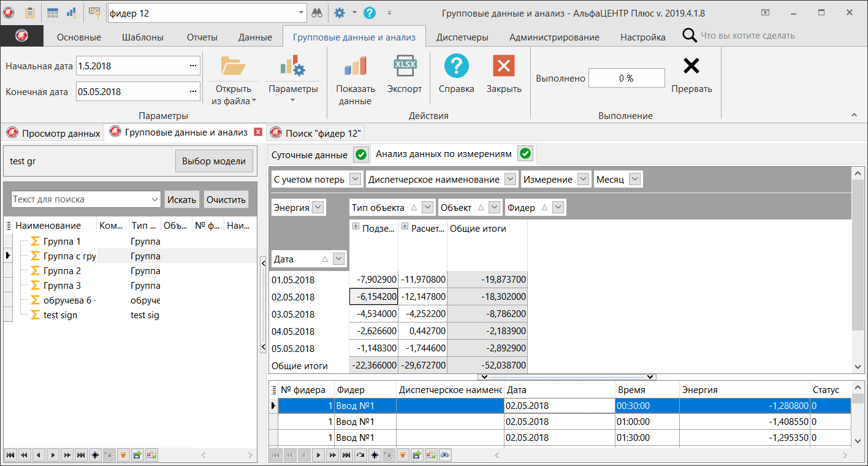Toggle green check on Анализ данных по измерениям

point(525,154)
